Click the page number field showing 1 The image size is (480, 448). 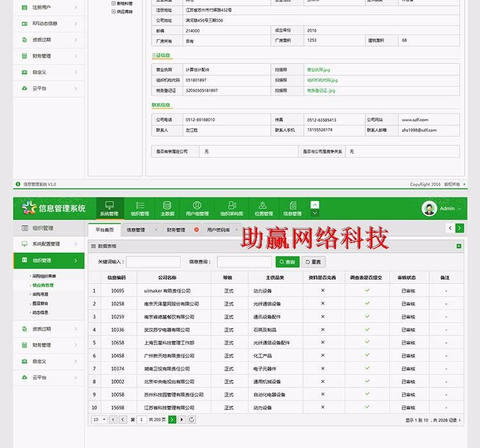pyautogui.click(x=141, y=420)
